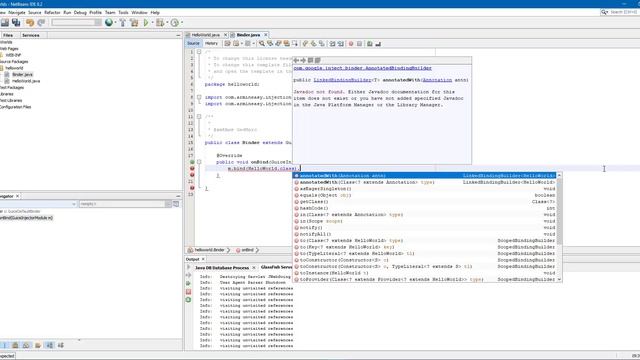Open the globe browser icon in toolbar

click(109, 22)
